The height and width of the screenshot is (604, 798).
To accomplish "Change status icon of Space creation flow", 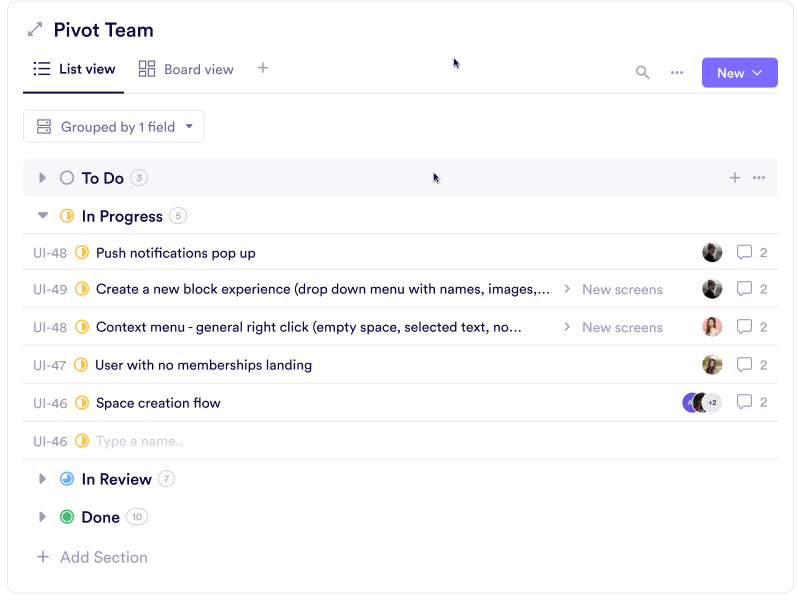I will 82,403.
